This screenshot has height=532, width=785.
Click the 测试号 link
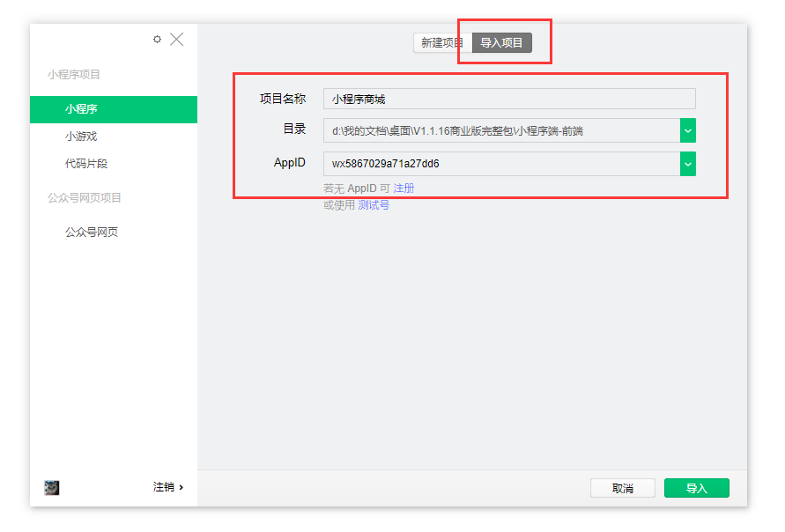coord(374,205)
